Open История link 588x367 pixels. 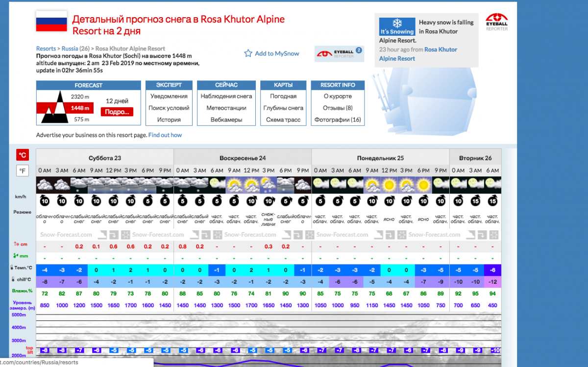[169, 120]
